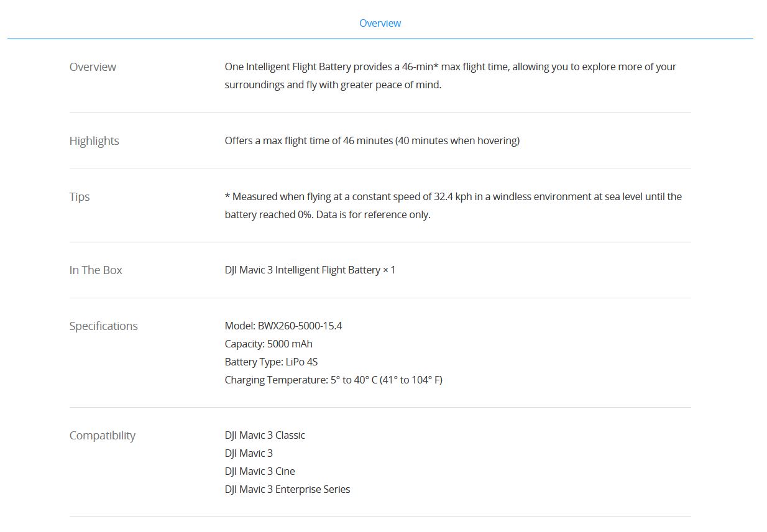Click 'Capacity: 5000 mAh' line
Image resolution: width=767 pixels, height=532 pixels.
click(269, 344)
